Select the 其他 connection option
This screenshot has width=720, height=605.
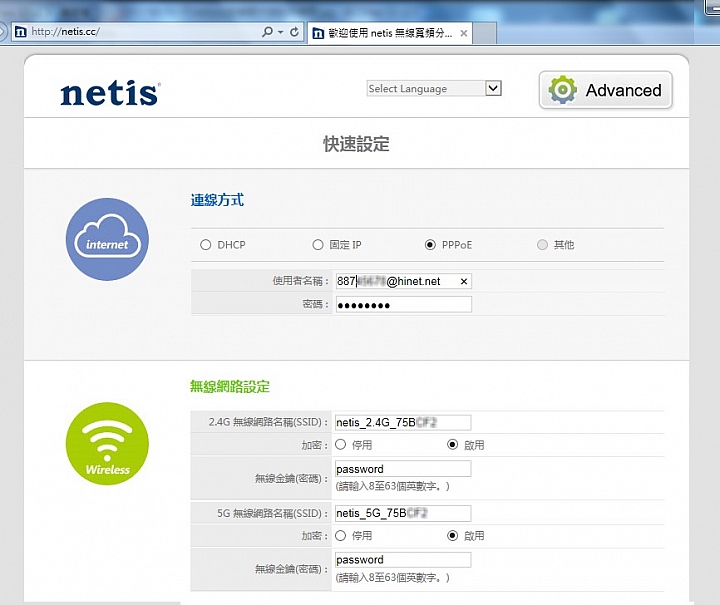(542, 245)
